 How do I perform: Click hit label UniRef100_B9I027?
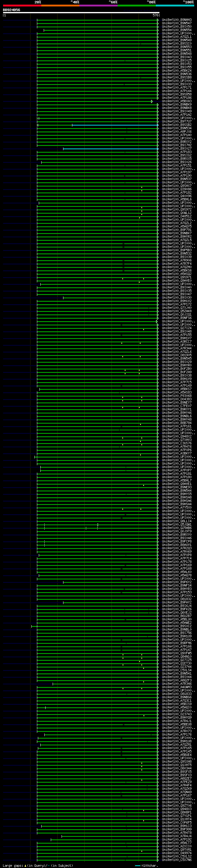pos(177,149)
